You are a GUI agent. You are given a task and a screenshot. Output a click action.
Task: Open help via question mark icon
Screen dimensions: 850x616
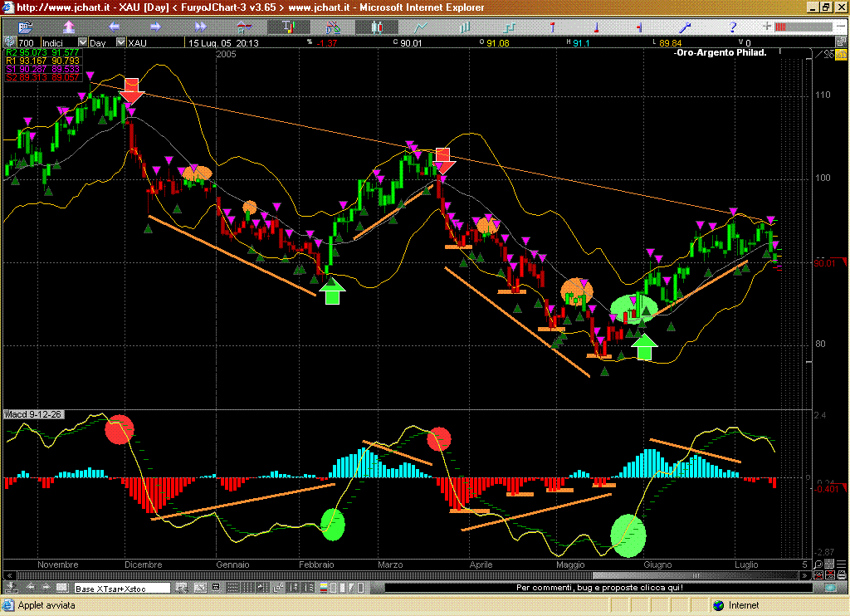pos(731,27)
